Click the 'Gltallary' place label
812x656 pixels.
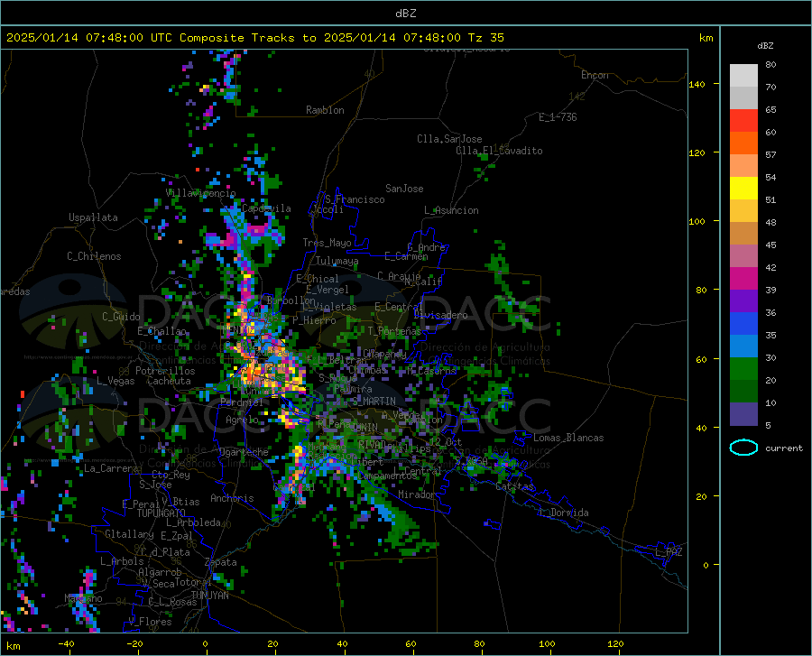coord(129,534)
